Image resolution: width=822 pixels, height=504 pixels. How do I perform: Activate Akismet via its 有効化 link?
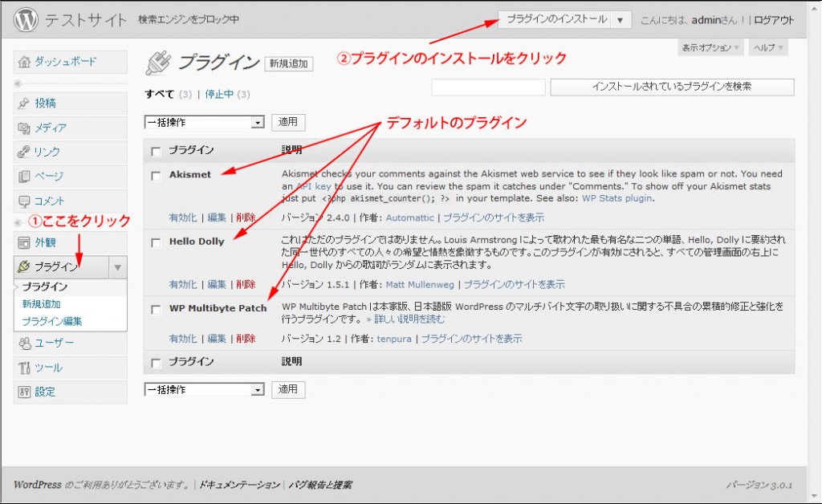(183, 217)
